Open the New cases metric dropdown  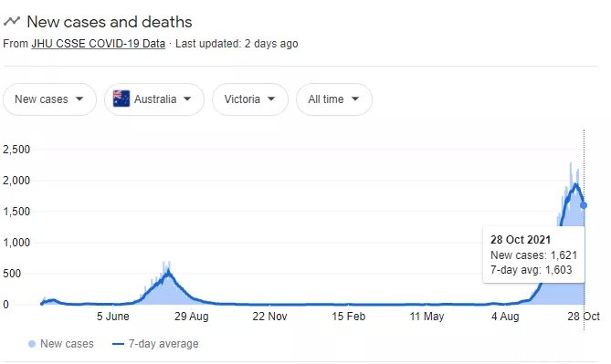[49, 99]
